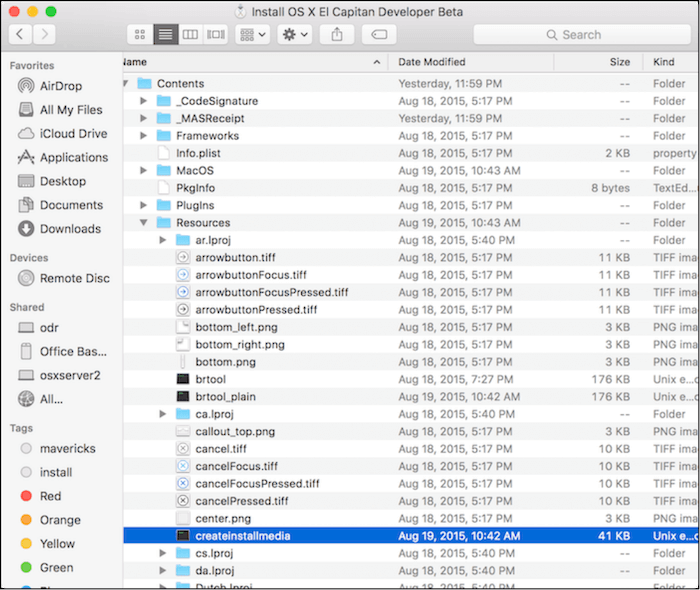Click the Edit Tags toolbar button
This screenshot has width=700, height=590.
379,34
